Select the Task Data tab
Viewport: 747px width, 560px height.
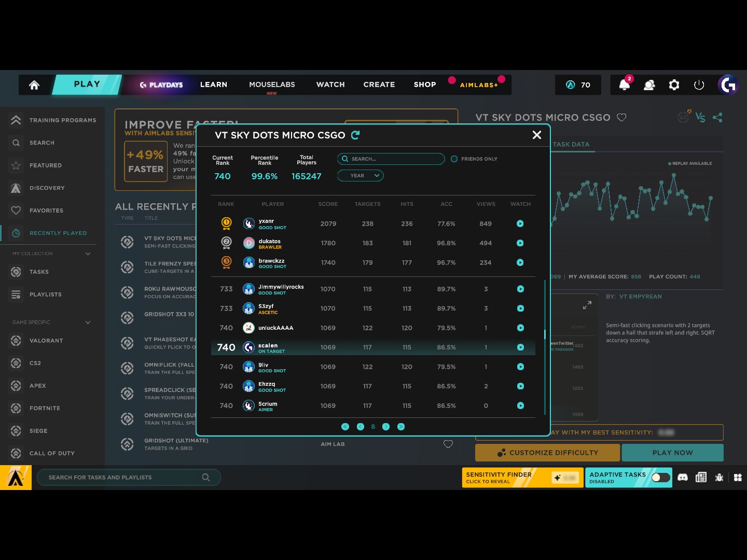click(571, 145)
